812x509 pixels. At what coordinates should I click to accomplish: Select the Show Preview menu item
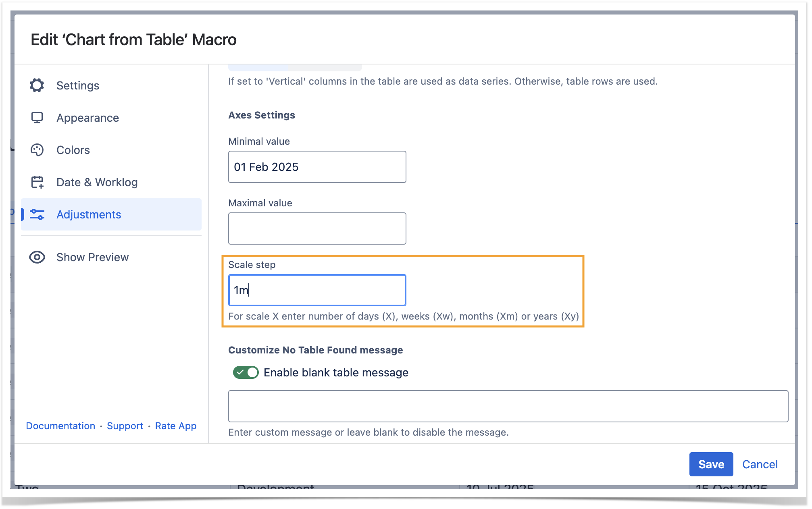coord(92,257)
